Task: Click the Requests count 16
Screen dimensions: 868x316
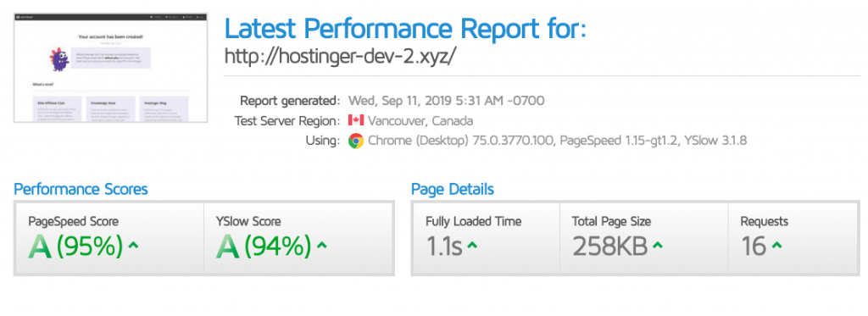Action: (754, 247)
